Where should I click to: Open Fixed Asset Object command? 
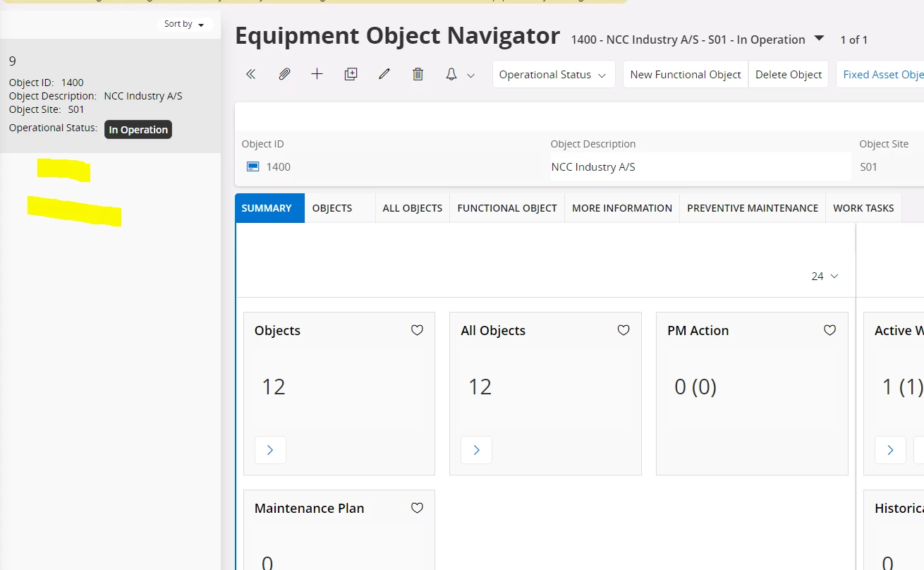880,74
